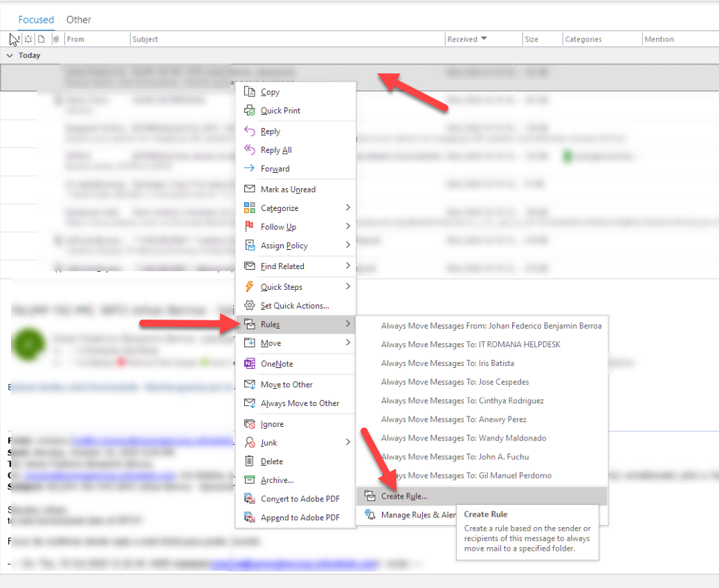The width and height of the screenshot is (719, 588).
Task: Select Always Move Messages To: Cinthya Rodriguez
Action: pyautogui.click(x=482, y=401)
